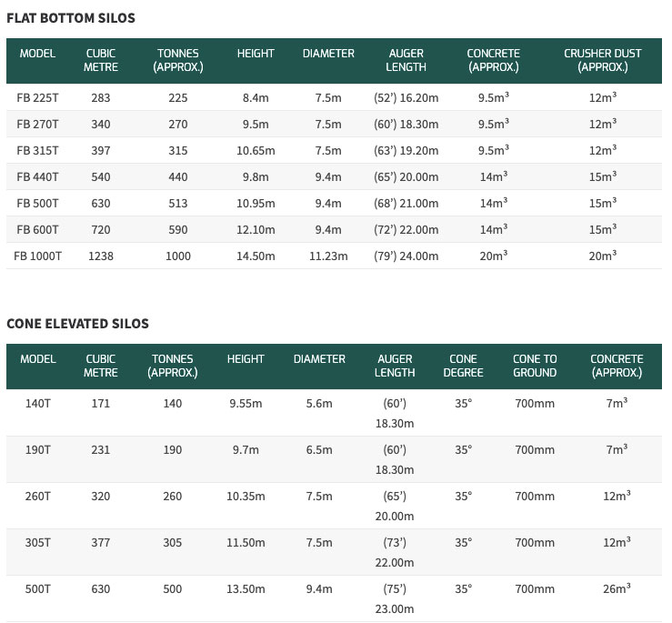Viewport: 672px width, 623px height.
Task: Select the Cone To Ground column header
Action: [535, 366]
